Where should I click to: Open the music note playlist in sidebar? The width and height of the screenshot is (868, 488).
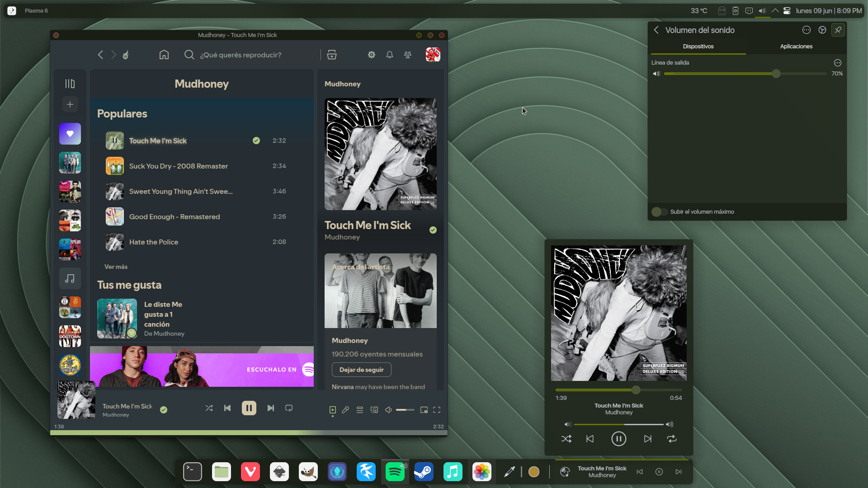[70, 278]
